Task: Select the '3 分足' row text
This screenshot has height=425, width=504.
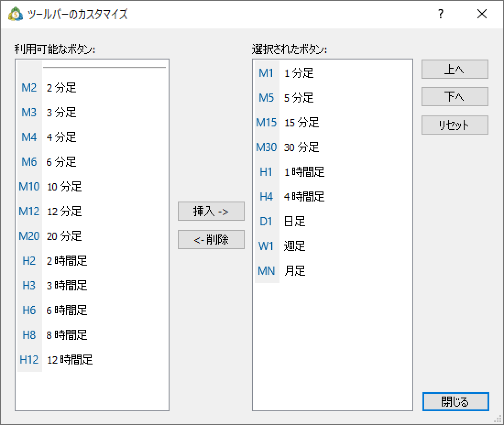Action: point(61,113)
